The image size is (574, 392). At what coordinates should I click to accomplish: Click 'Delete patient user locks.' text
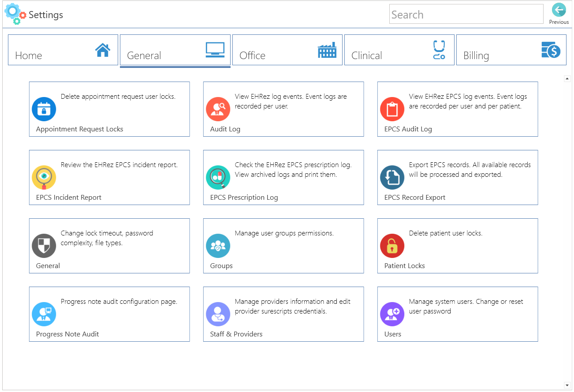tap(446, 233)
